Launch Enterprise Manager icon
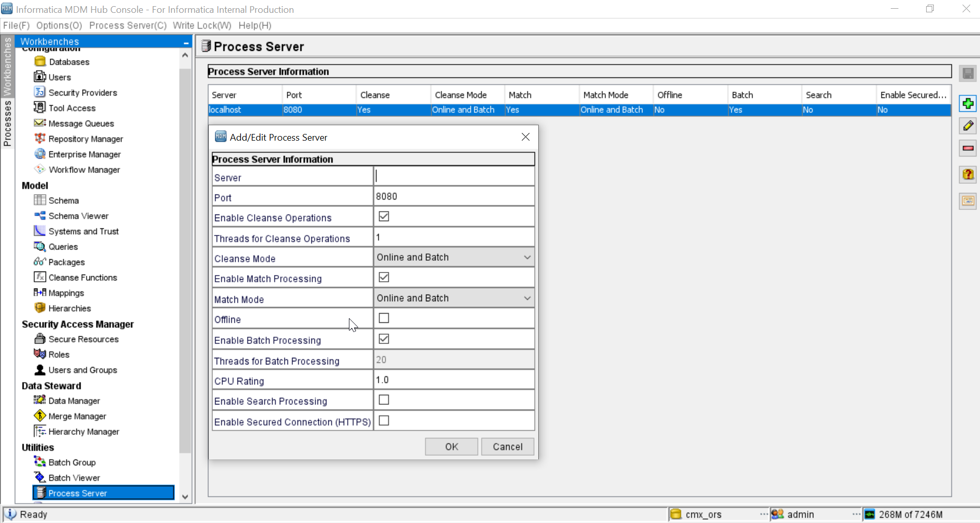The height and width of the screenshot is (523, 980). click(x=40, y=154)
